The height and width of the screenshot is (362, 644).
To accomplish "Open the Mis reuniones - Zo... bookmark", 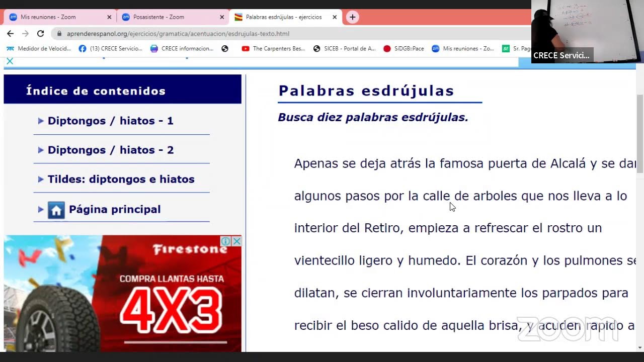I will (463, 49).
